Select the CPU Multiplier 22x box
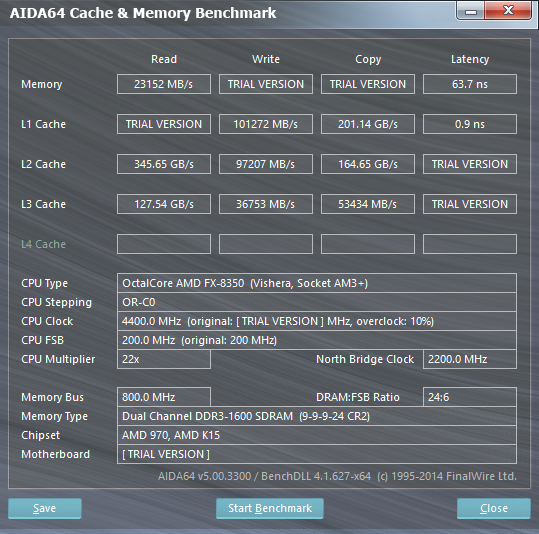 click(x=164, y=359)
